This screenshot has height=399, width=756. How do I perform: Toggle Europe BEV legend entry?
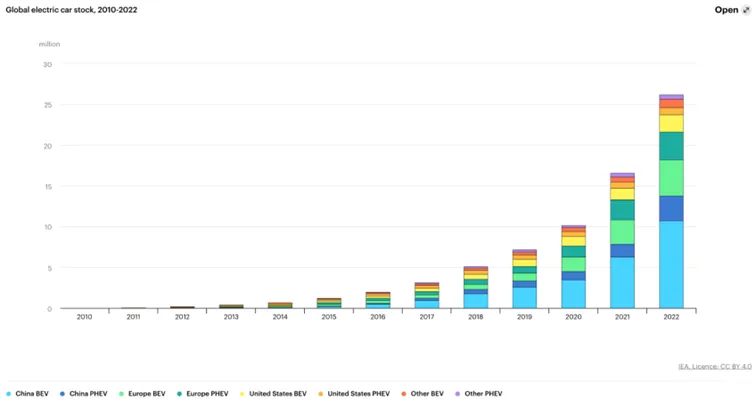tap(142, 394)
